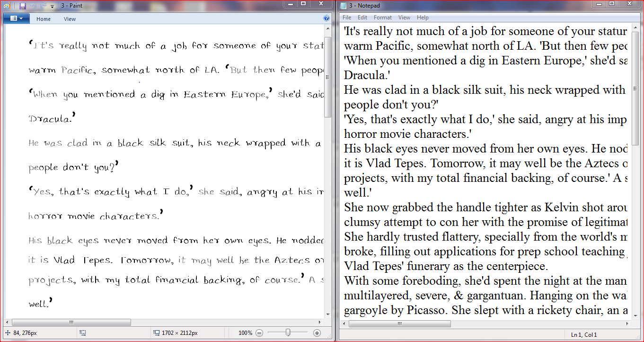Switch to the Home tab in Paint
644x342 pixels.
(44, 19)
